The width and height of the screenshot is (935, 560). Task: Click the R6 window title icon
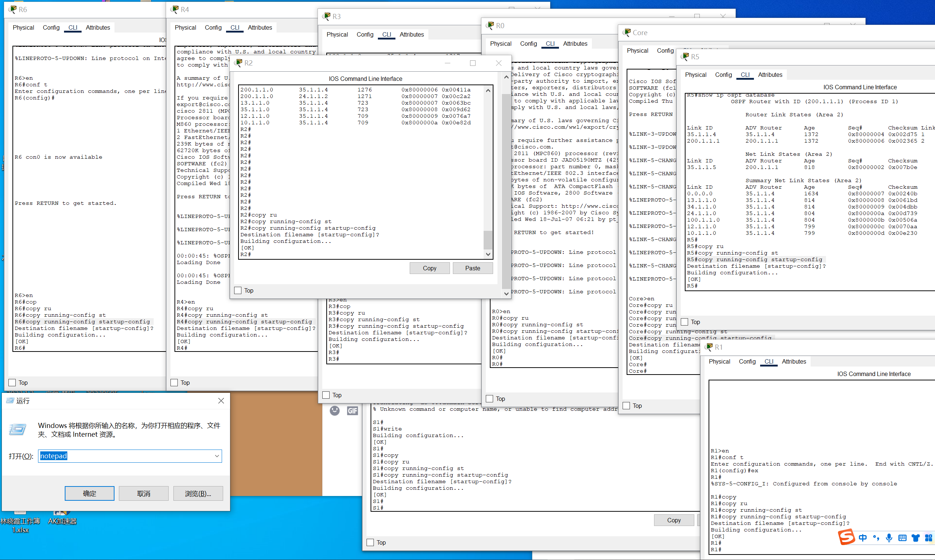12,9
